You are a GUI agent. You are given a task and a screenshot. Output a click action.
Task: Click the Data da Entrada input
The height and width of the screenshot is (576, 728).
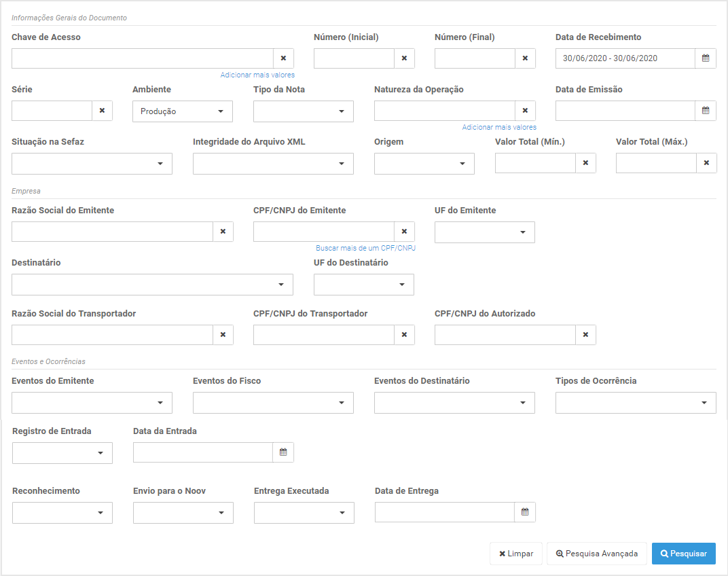[203, 452]
